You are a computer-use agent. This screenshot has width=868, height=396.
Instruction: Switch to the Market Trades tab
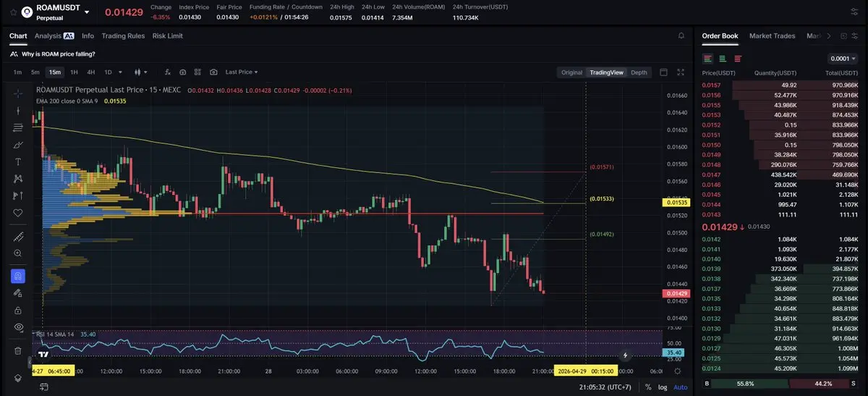pyautogui.click(x=772, y=35)
